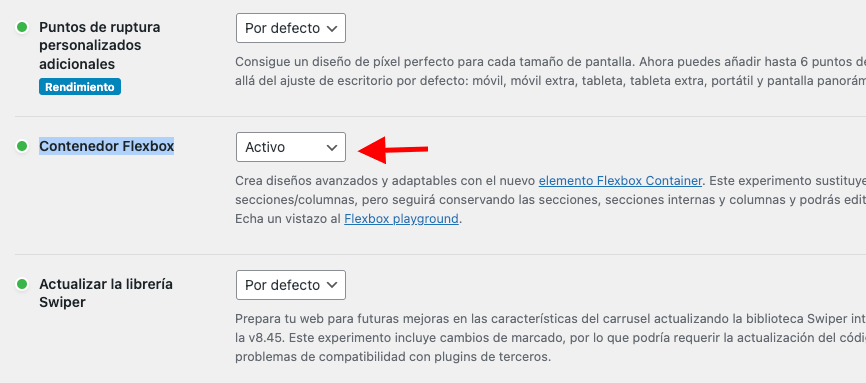Open the elemento Flexbox Container link
Screen dimensions: 866x383
pos(620,181)
